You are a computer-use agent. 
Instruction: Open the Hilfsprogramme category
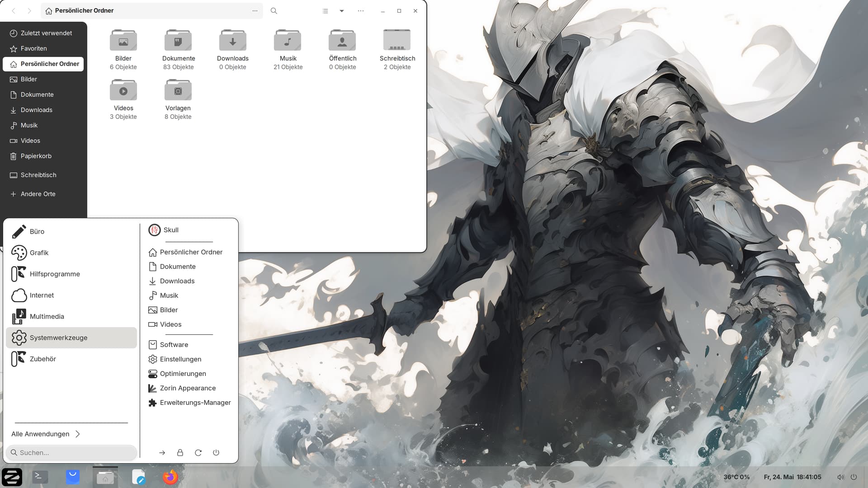(71, 274)
